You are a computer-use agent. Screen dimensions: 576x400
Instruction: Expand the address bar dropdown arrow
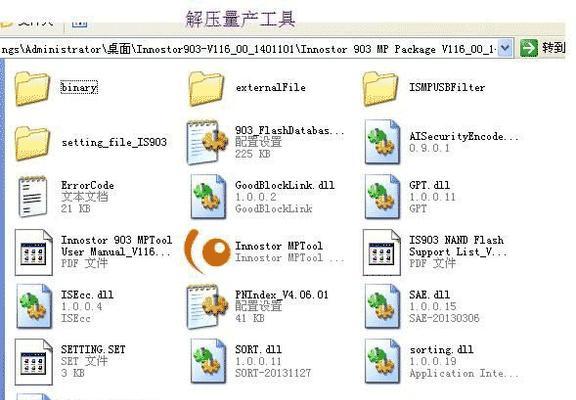click(505, 48)
